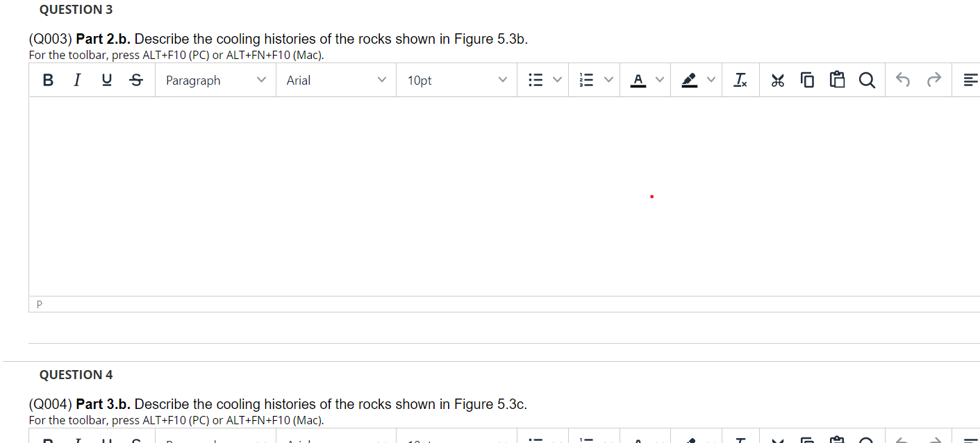This screenshot has width=980, height=443.
Task: Open the Find and Replace magnifier icon
Action: 867,80
